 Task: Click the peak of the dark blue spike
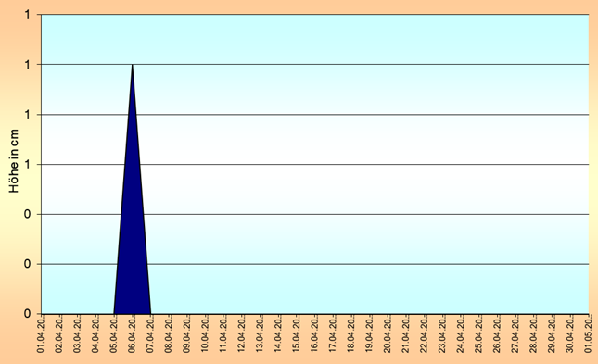[x=133, y=65]
